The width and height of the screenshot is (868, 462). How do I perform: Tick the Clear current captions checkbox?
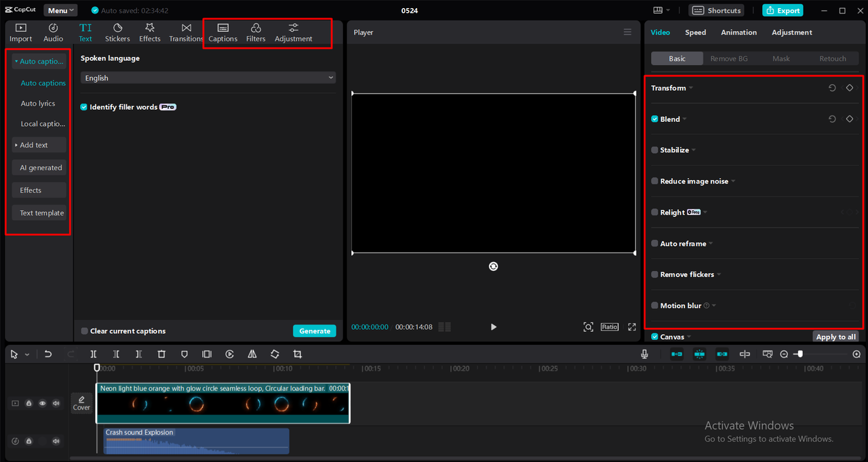pos(84,331)
